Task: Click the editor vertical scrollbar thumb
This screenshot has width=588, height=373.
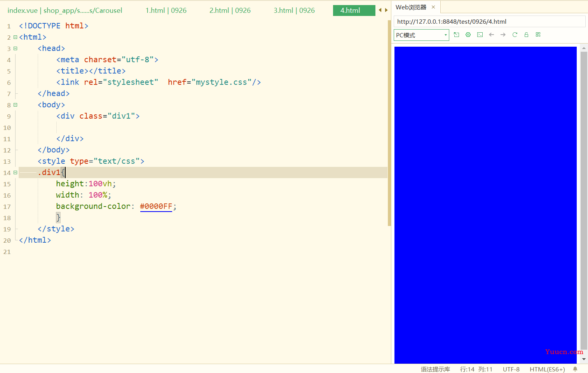Action: point(389,123)
